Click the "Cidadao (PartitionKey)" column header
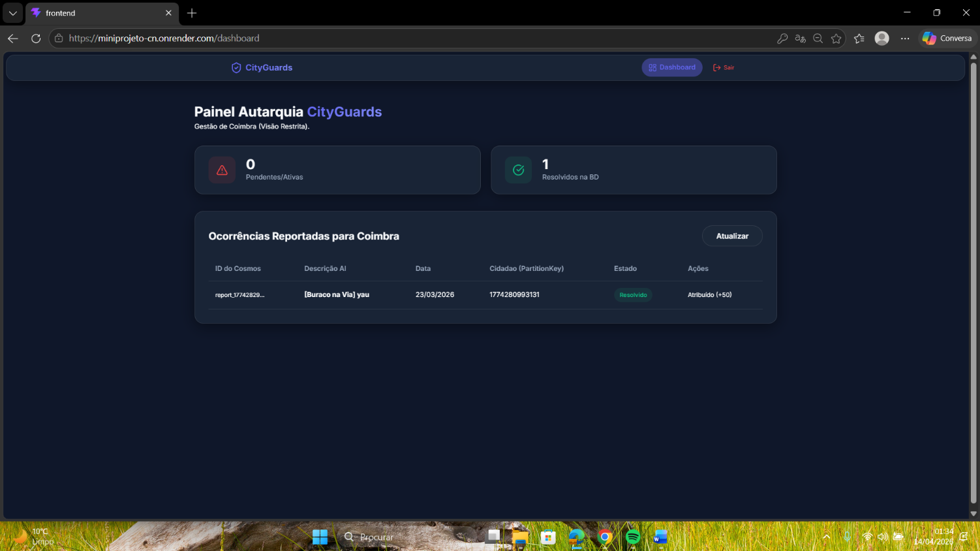The height and width of the screenshot is (551, 980). (527, 268)
